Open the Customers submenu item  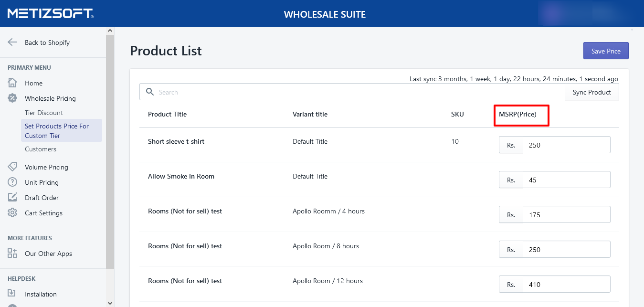pyautogui.click(x=41, y=149)
